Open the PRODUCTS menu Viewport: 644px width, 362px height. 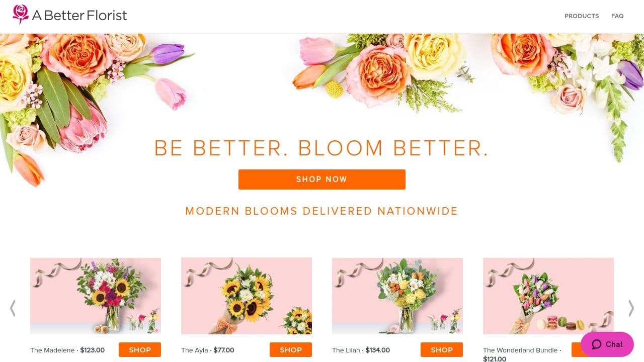pyautogui.click(x=582, y=16)
